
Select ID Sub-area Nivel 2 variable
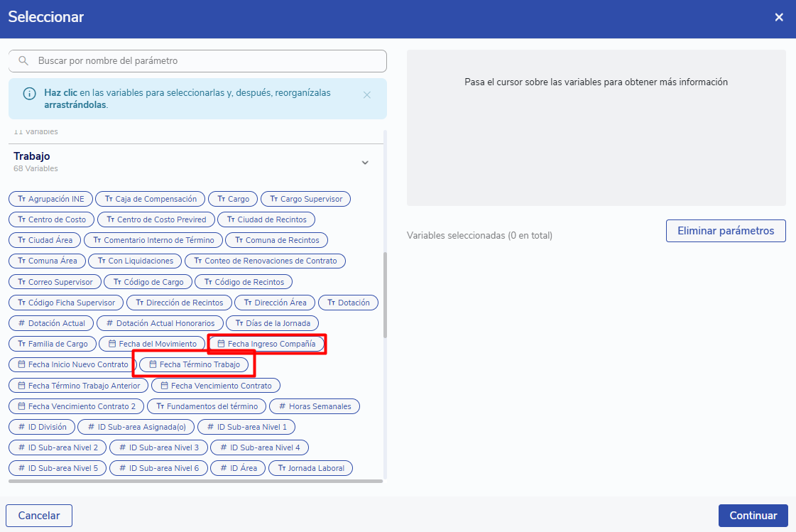(58, 447)
